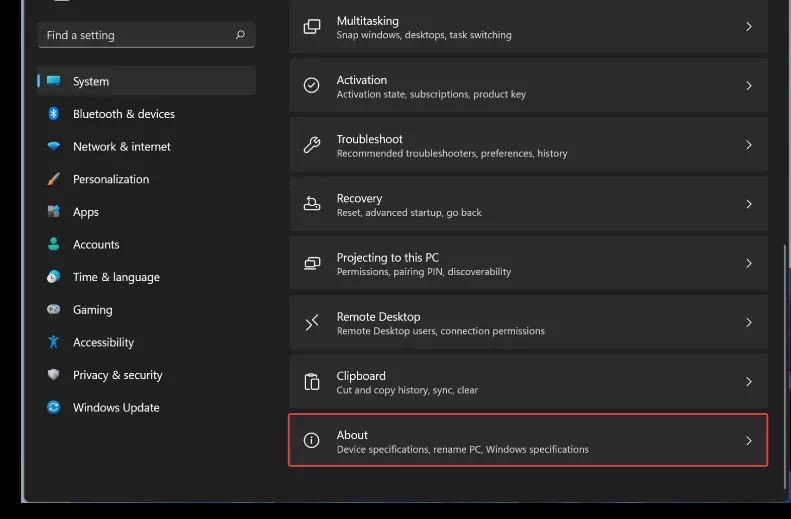Screen dimensions: 791x519
Task: Click the Network wifi icon
Action: [53, 146]
